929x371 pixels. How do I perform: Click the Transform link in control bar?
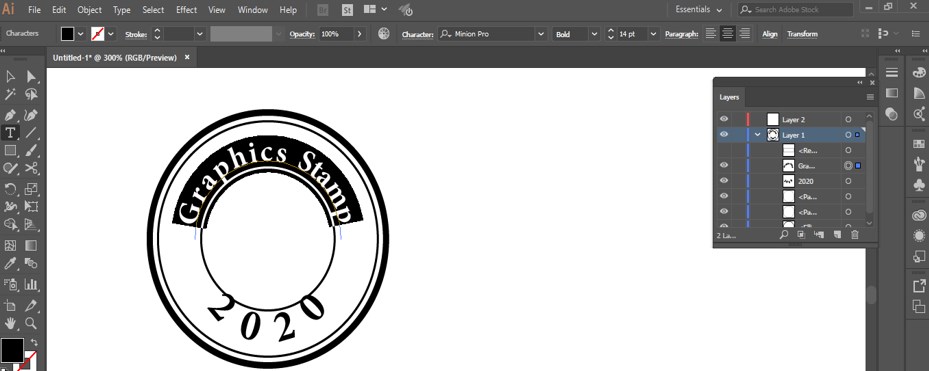coord(802,34)
